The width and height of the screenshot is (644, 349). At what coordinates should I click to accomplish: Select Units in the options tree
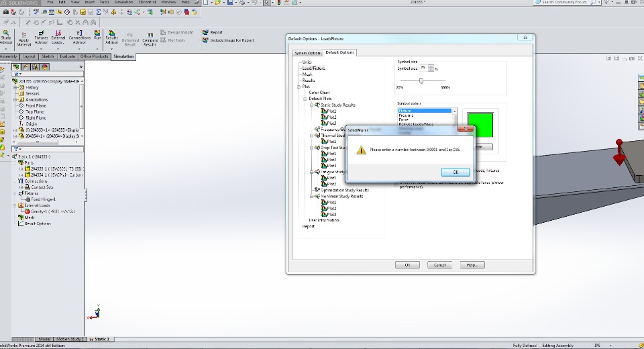pyautogui.click(x=307, y=62)
